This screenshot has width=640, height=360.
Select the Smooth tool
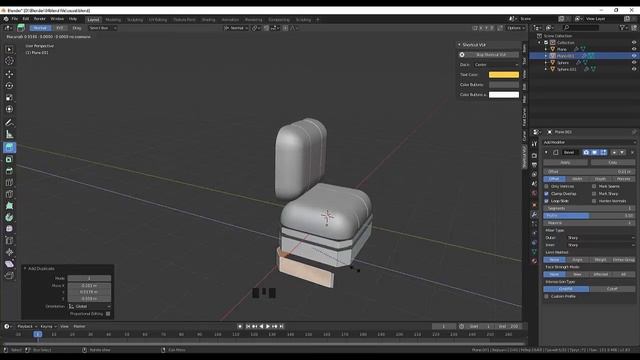click(9, 229)
